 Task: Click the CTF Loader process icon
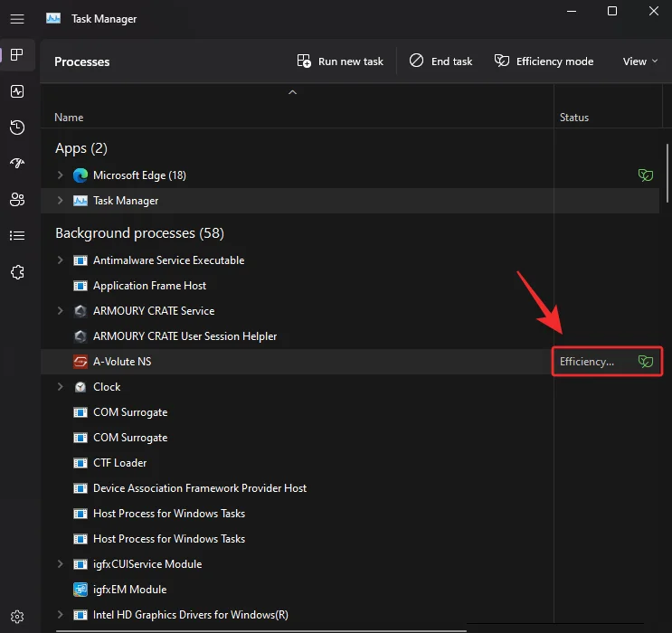80,463
